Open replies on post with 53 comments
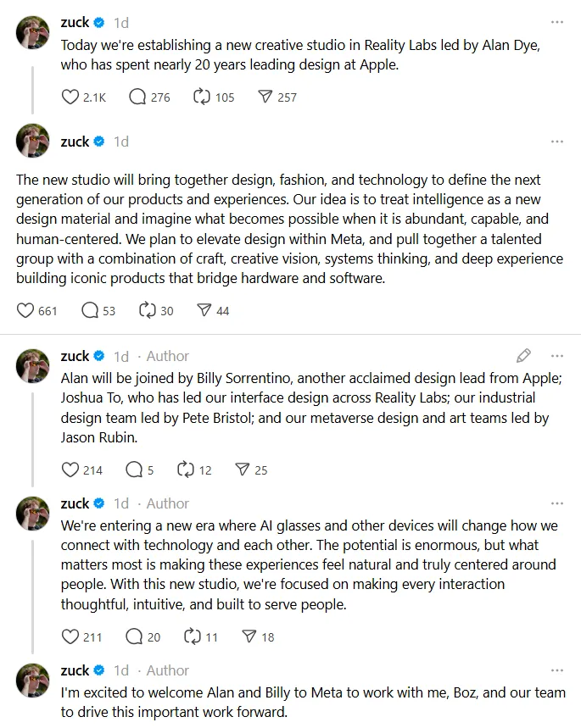Image resolution: width=581 pixels, height=728 pixels. 90,311
